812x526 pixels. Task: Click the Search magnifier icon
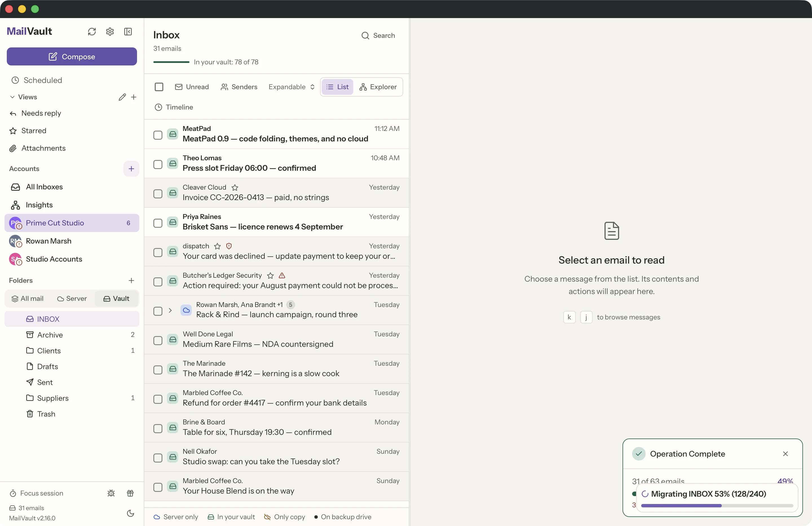pos(365,36)
